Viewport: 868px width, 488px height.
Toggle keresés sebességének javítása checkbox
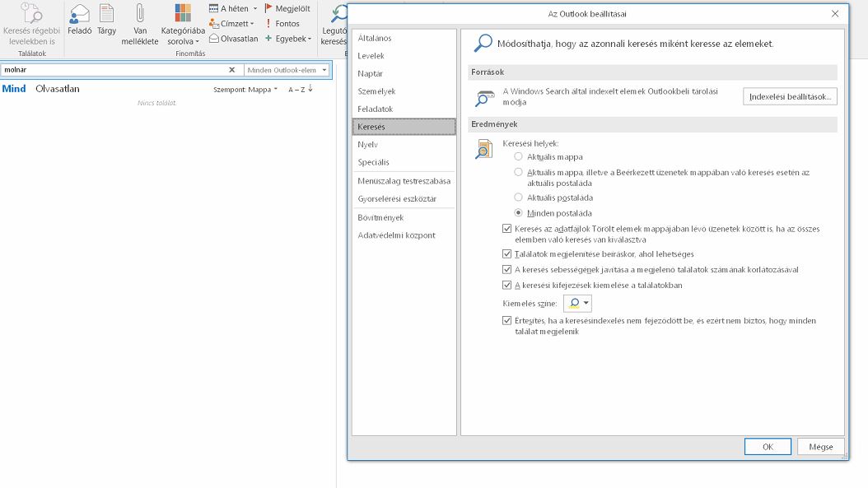506,269
